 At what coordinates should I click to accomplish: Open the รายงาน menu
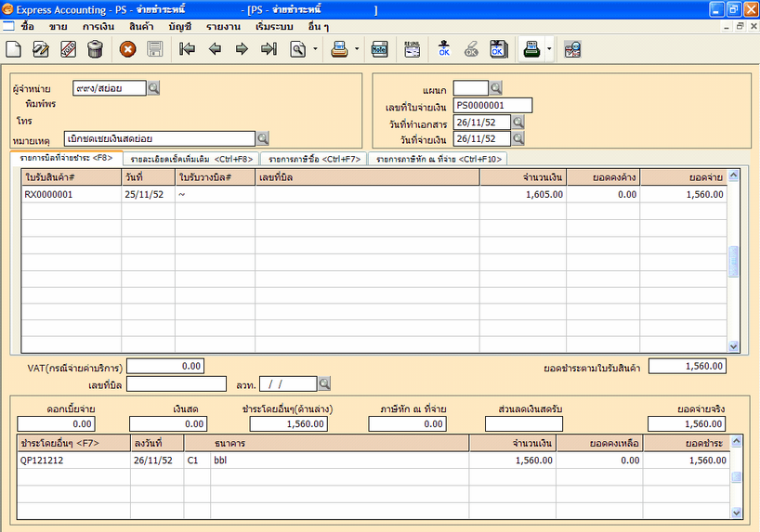point(224,26)
